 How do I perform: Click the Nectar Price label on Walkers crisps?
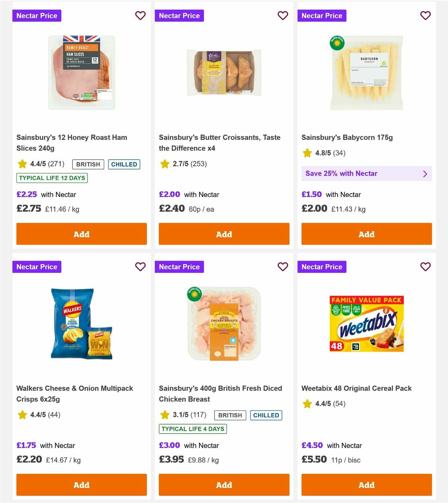tap(37, 267)
